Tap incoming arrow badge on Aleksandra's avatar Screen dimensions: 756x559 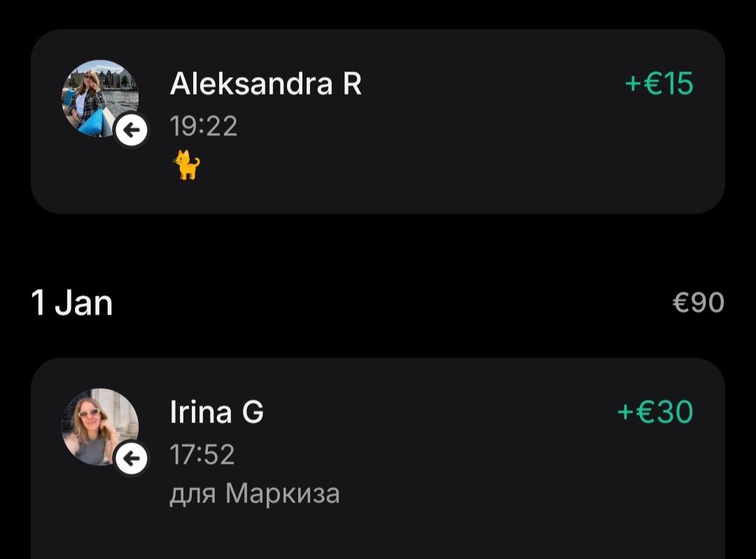click(x=131, y=130)
